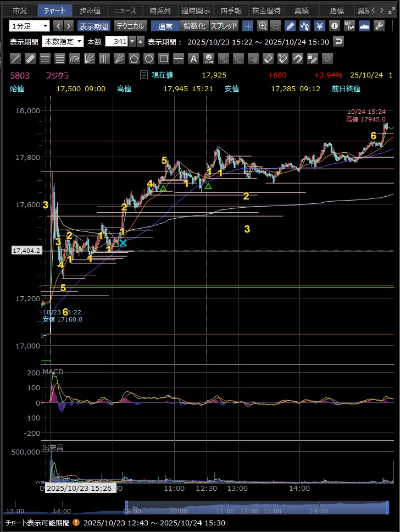This screenshot has height=532, width=400.
Task: Toggle the 通常 scale mode
Action: click(165, 26)
